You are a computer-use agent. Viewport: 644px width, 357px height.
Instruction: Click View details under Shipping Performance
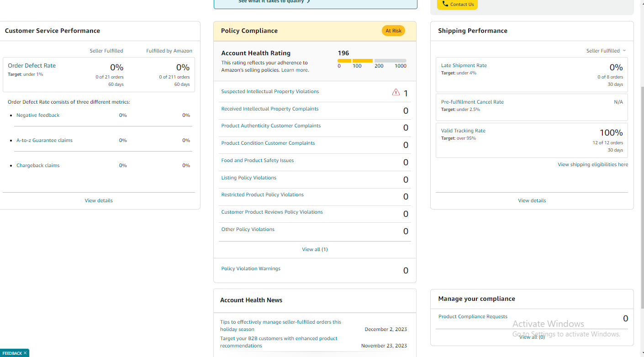point(532,200)
